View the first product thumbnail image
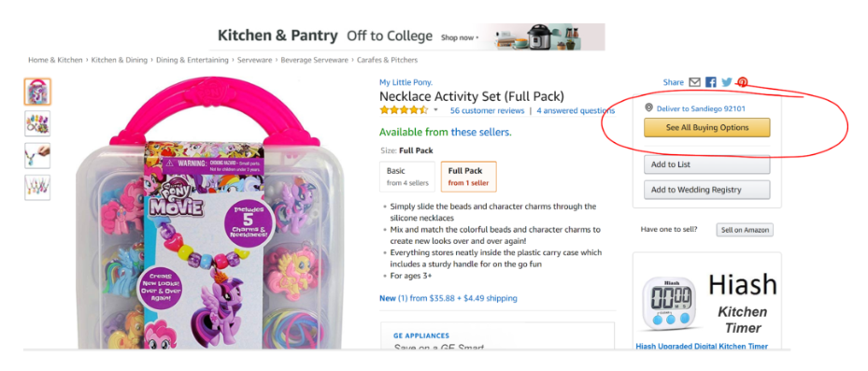Viewport: 868px width, 371px height. click(37, 92)
